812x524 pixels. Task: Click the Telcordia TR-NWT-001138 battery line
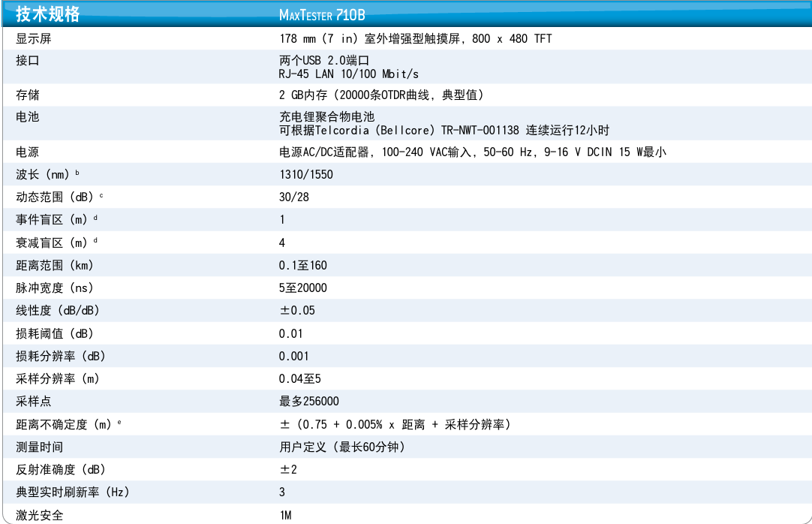pyautogui.click(x=444, y=130)
